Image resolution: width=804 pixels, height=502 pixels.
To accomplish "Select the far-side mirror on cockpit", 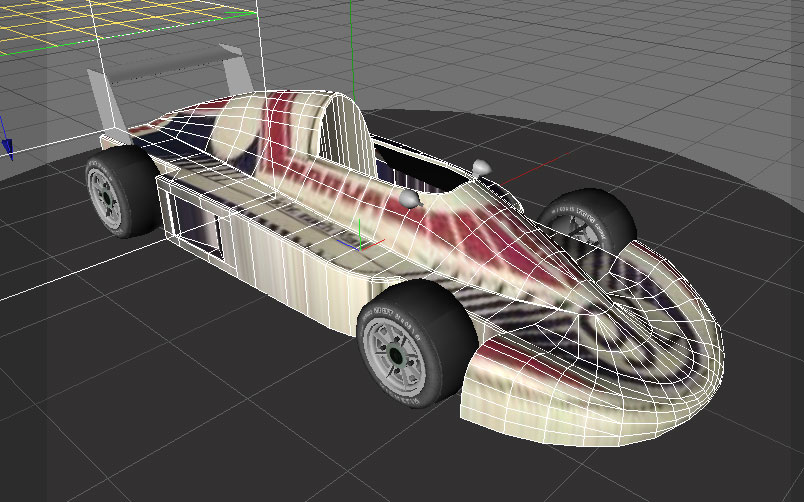I will [x=482, y=166].
